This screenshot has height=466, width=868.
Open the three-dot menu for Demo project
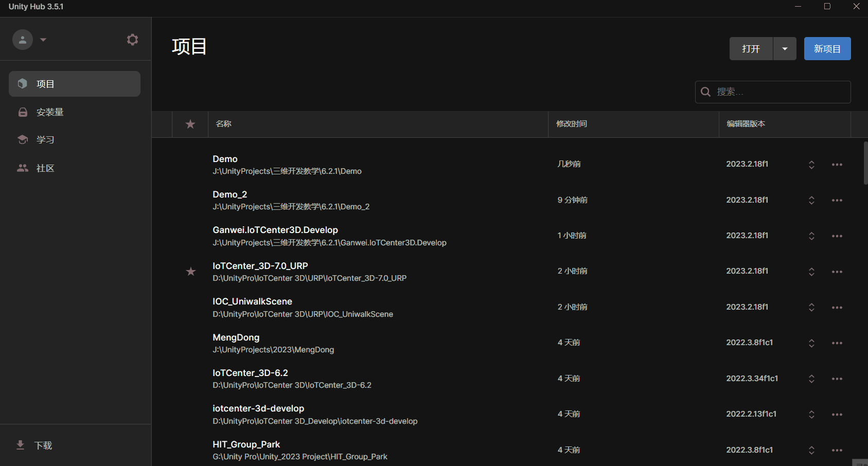[x=837, y=165]
